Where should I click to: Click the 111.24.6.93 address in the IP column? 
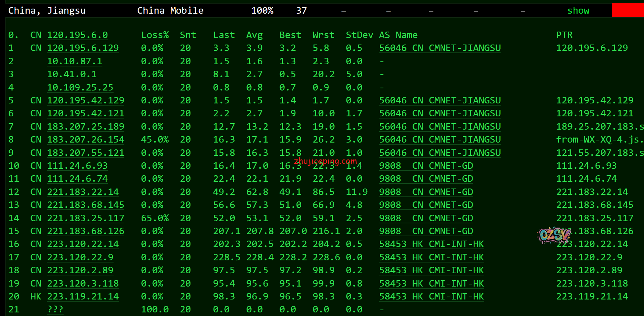pyautogui.click(x=77, y=166)
